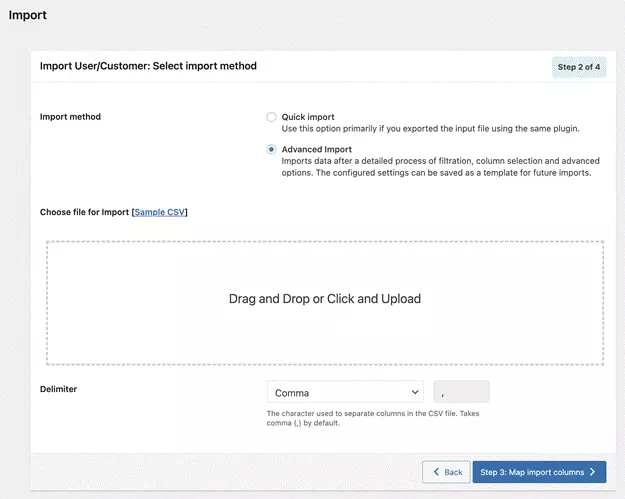Click the chevron arrow in the delimiter dropdown

(415, 392)
